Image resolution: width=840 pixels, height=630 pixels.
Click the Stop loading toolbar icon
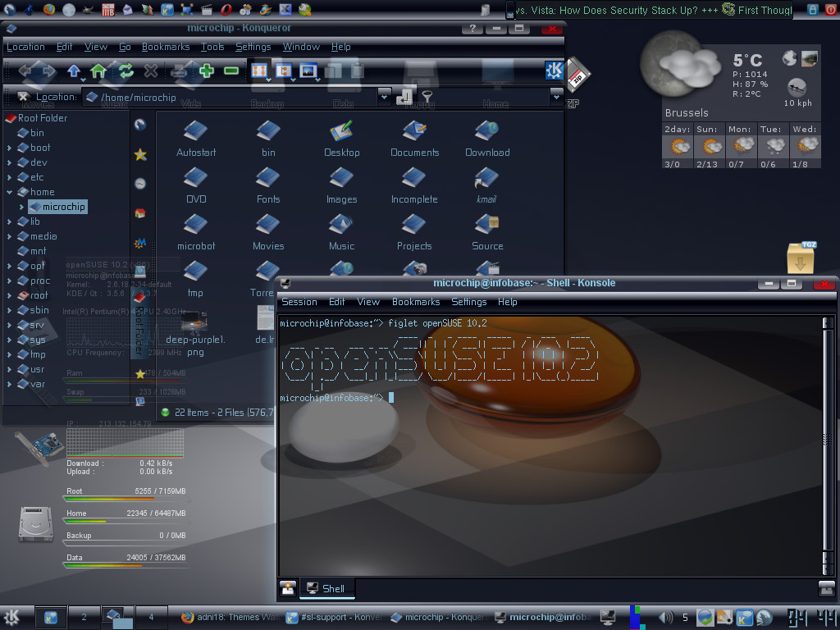151,71
